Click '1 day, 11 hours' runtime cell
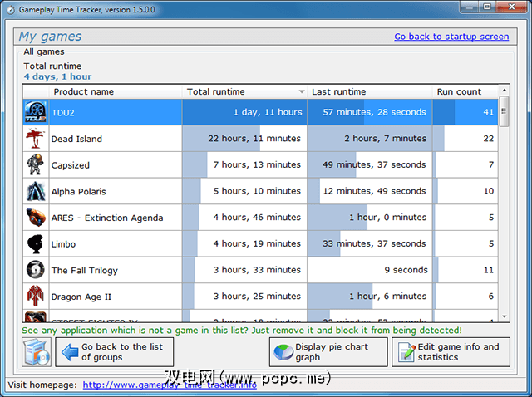Screen dimensions: 532x397 point(244,112)
